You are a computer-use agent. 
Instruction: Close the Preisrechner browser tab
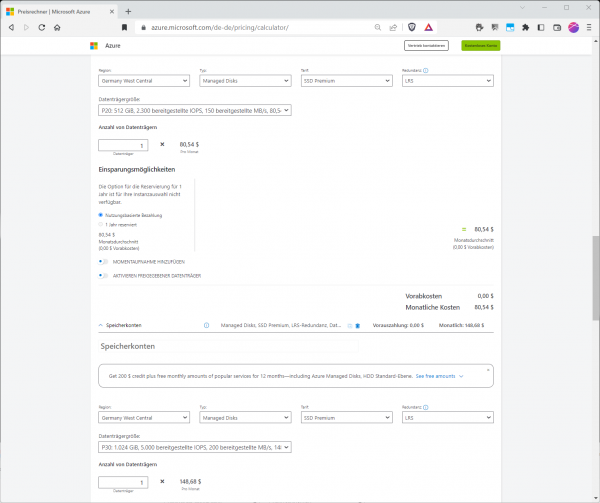(x=112, y=11)
